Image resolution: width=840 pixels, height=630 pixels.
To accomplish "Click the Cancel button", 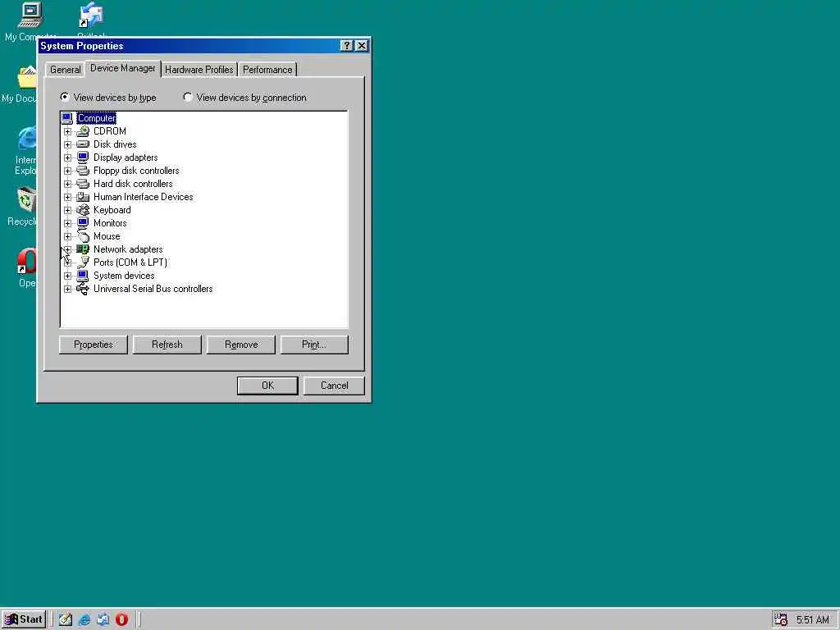I will [x=335, y=386].
